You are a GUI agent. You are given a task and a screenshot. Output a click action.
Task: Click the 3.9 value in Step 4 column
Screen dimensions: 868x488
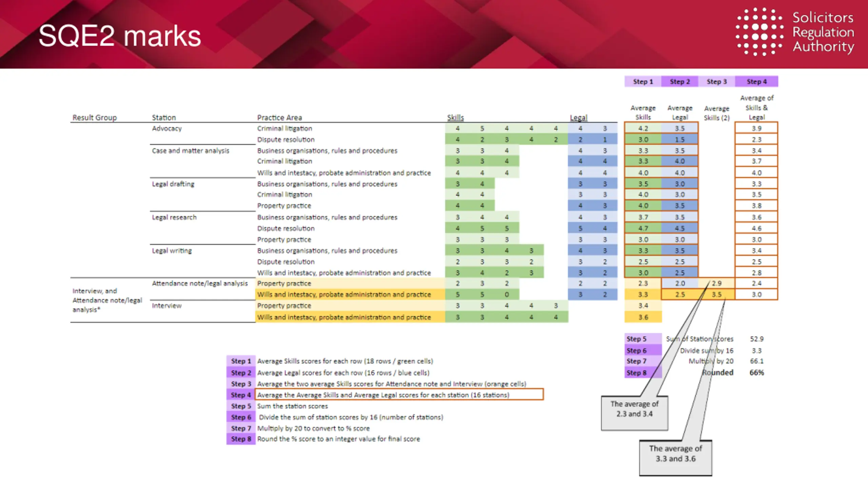coord(756,128)
